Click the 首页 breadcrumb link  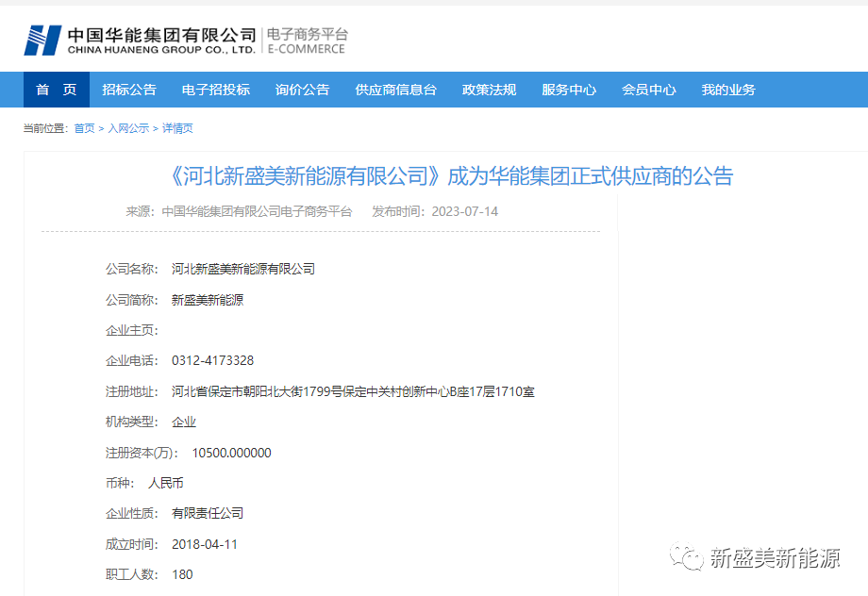[85, 128]
